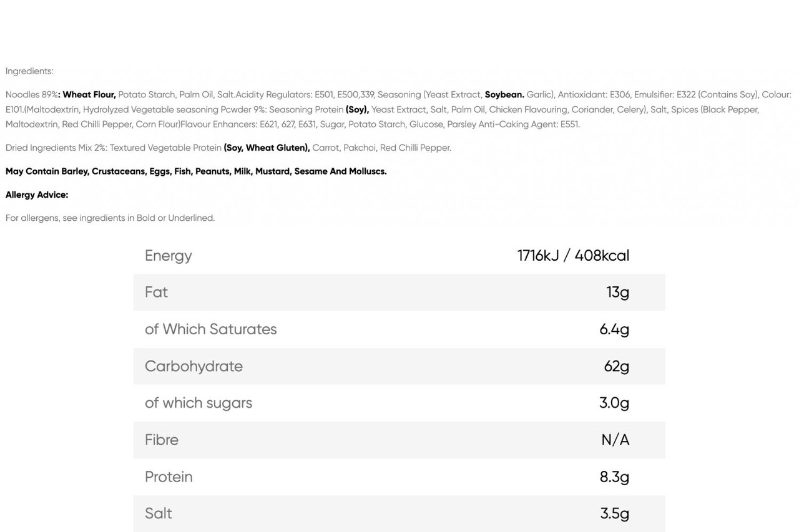Click the 6.4g saturates value

614,329
